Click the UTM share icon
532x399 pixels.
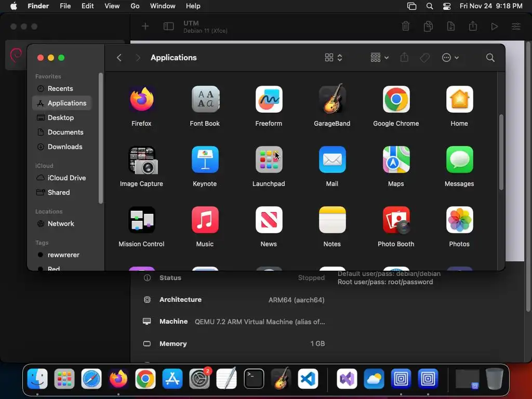473,26
